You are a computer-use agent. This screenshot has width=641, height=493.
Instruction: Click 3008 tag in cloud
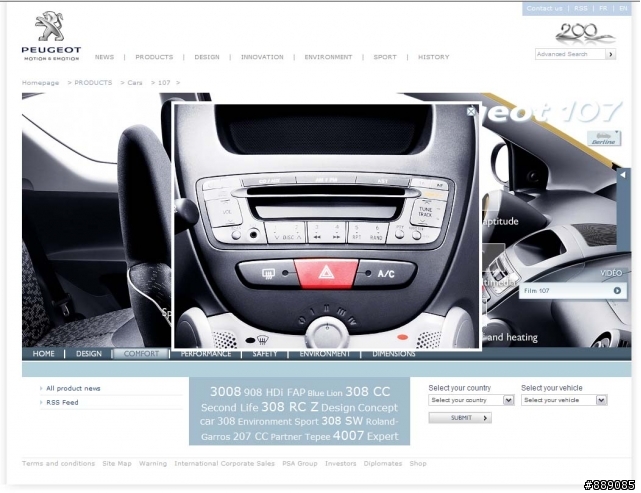[226, 392]
